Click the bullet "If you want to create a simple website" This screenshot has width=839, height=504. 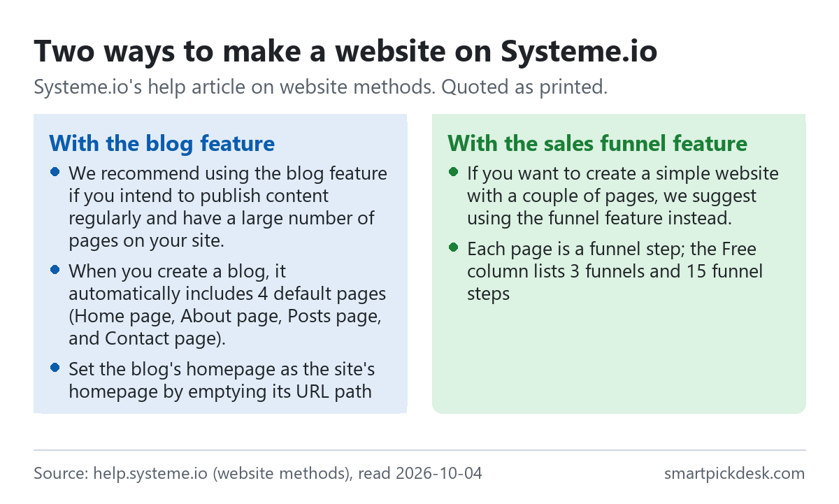point(613,196)
